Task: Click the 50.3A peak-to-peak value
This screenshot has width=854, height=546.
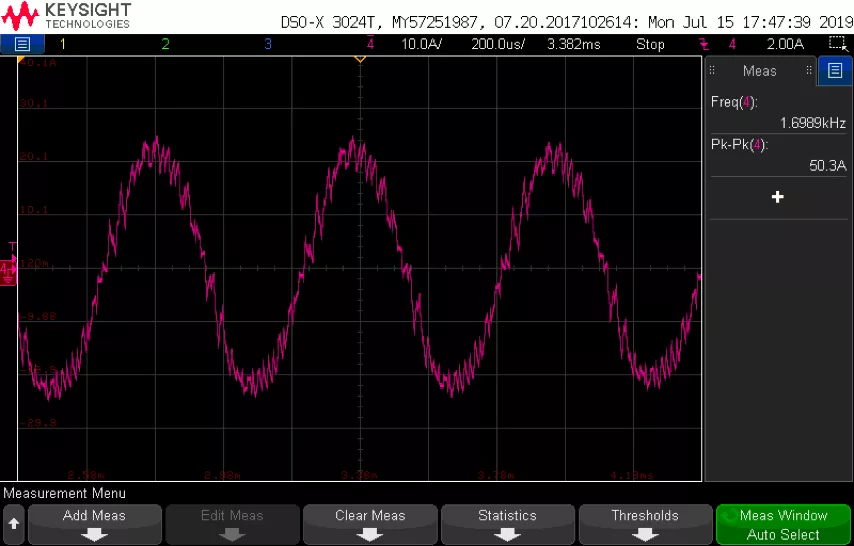Action: point(827,166)
